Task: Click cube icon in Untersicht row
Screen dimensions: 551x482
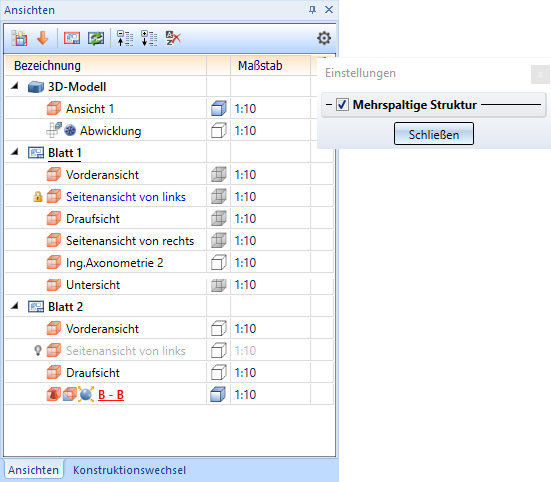Action: coord(219,285)
